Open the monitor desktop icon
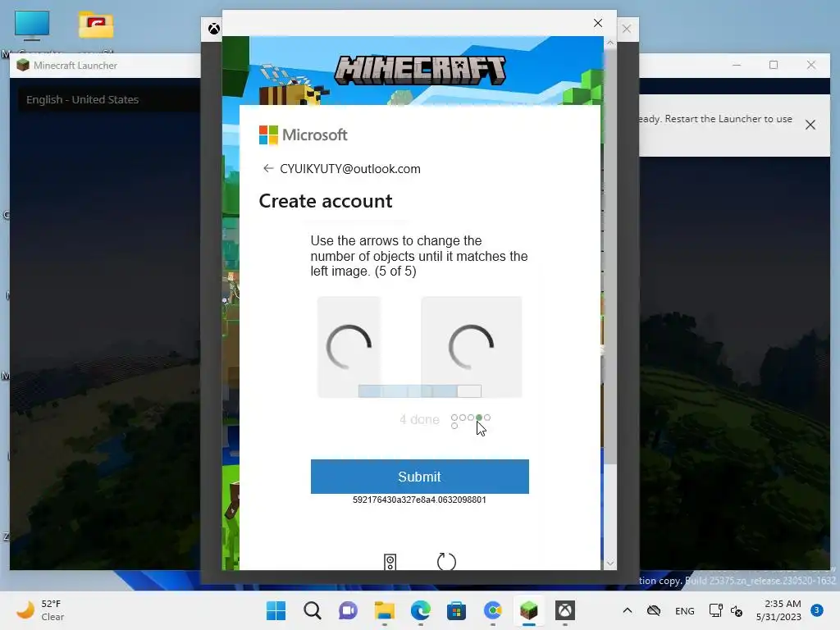The height and width of the screenshot is (630, 840). point(32,25)
